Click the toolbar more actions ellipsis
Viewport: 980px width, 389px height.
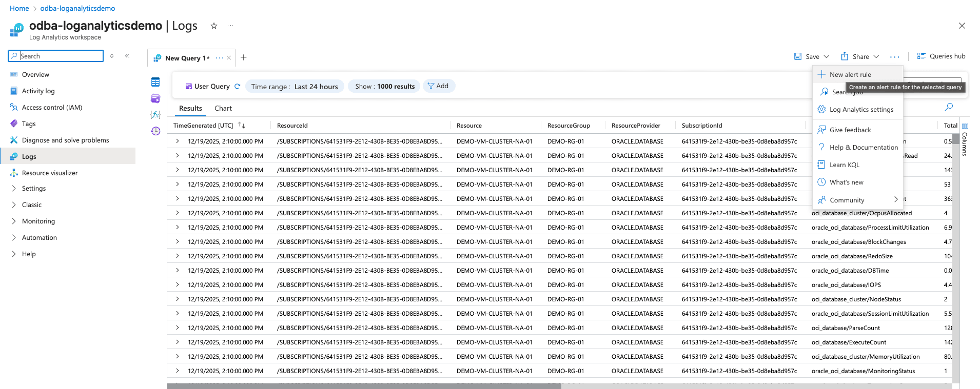click(x=895, y=57)
